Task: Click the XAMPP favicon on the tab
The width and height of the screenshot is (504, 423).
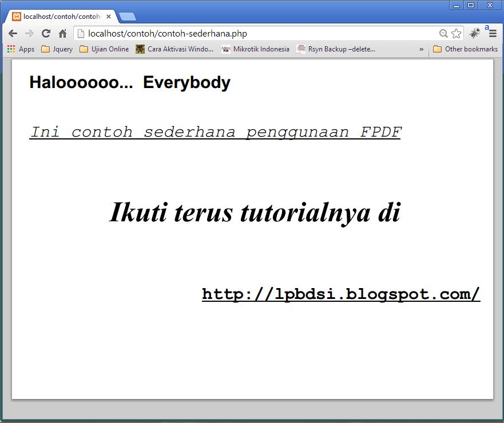Action: [15, 17]
